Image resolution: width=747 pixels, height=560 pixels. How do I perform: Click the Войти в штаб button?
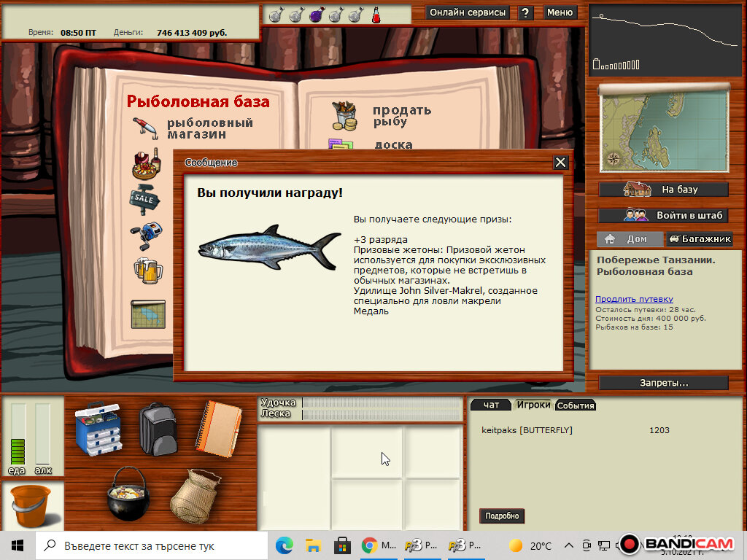(663, 215)
